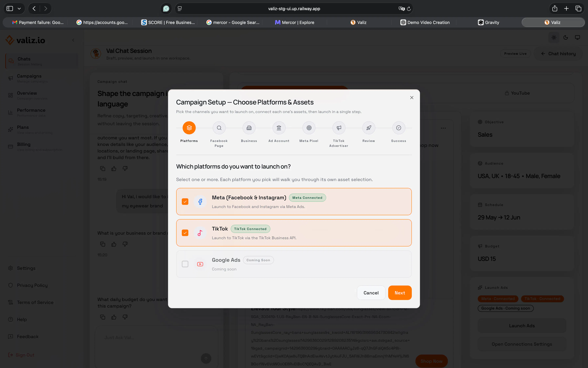The height and width of the screenshot is (368, 588).
Task: Close the Campaign Setup dialog
Action: coord(412,98)
